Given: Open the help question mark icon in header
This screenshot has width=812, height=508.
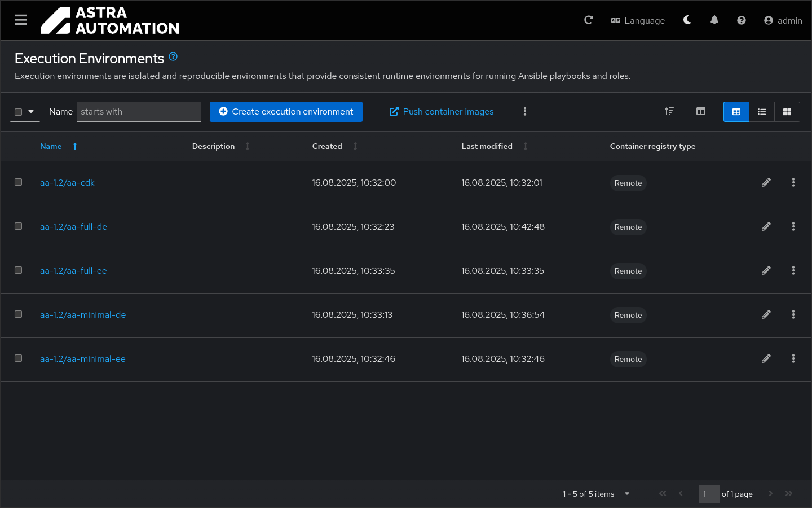Looking at the screenshot, I should click(x=742, y=20).
